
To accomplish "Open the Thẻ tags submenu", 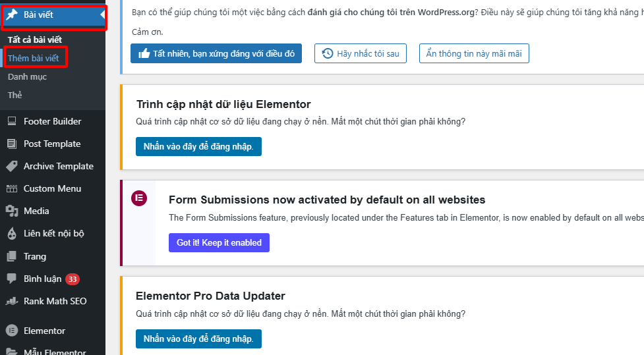I will pyautogui.click(x=15, y=96).
